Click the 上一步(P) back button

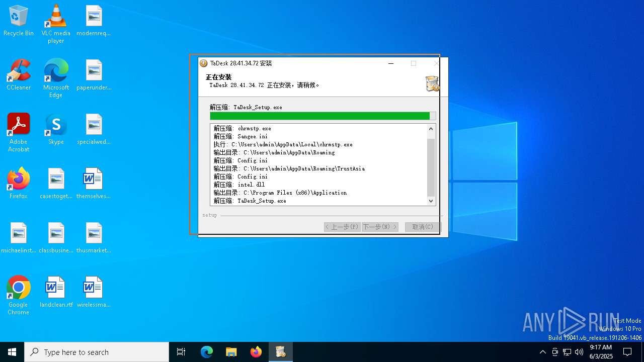pyautogui.click(x=342, y=227)
